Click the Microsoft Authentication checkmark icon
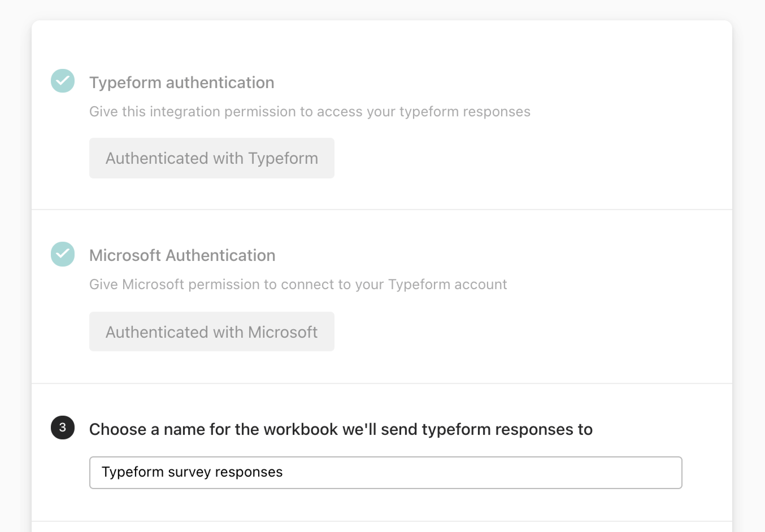The width and height of the screenshot is (765, 532). 63,254
